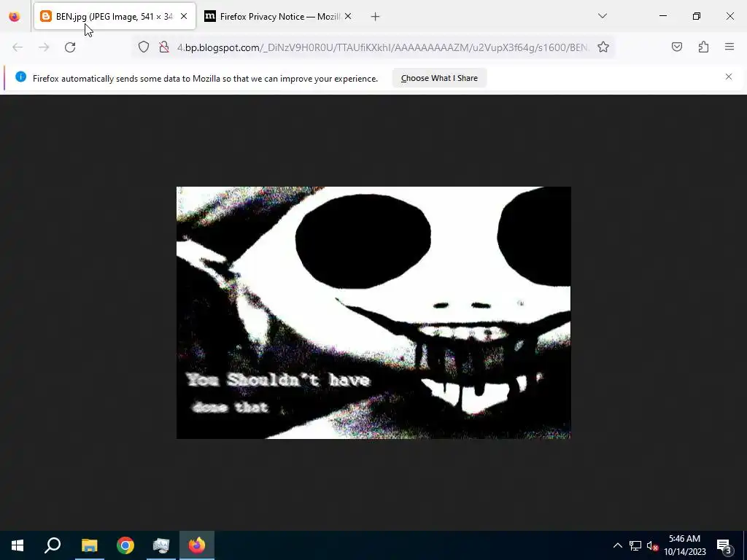
Task: Show hidden system tray icons
Action: coord(617,545)
